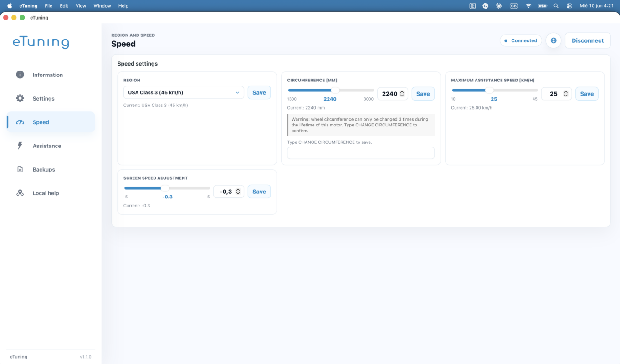Open the File menu

click(48, 6)
